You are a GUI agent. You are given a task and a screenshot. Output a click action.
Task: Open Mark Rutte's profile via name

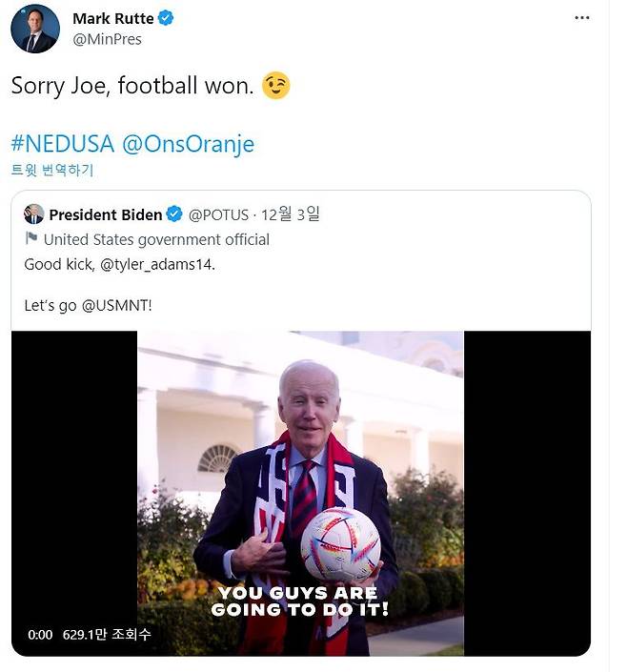pos(112,19)
